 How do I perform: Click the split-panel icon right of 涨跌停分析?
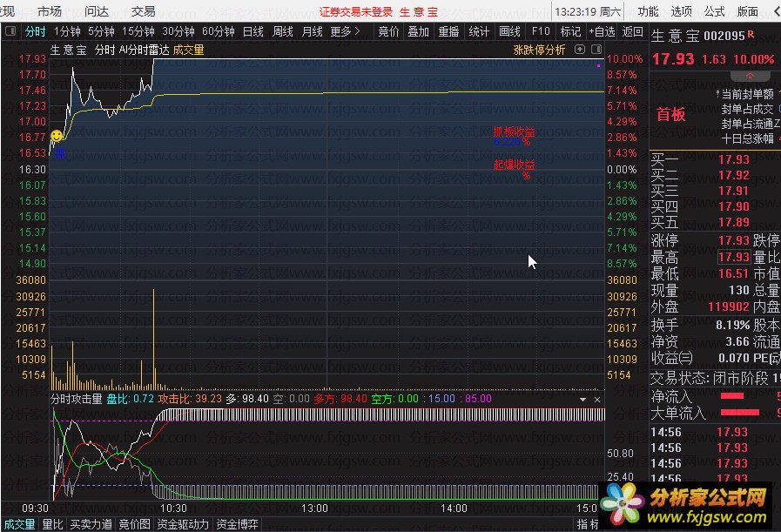coord(596,50)
